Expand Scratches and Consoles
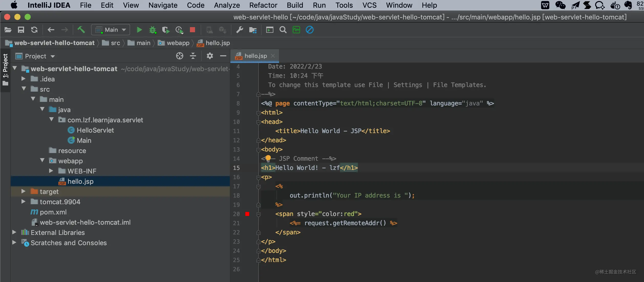 pyautogui.click(x=14, y=242)
